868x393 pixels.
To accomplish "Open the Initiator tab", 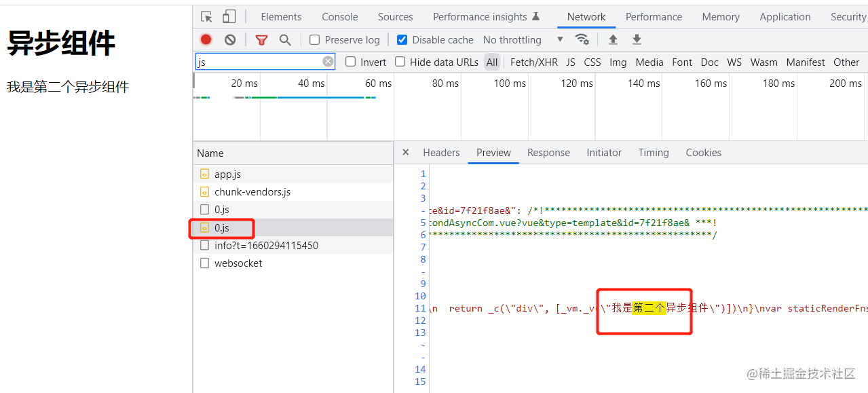I will pos(604,153).
